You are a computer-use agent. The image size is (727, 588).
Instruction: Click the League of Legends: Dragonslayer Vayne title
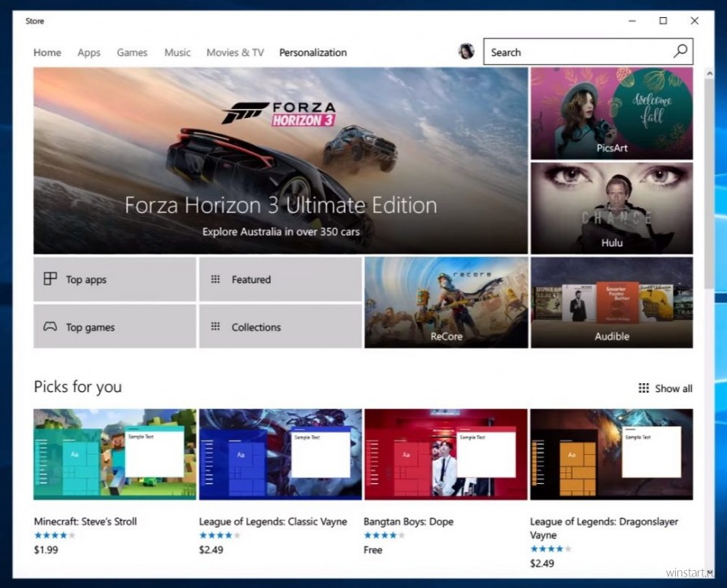(604, 528)
